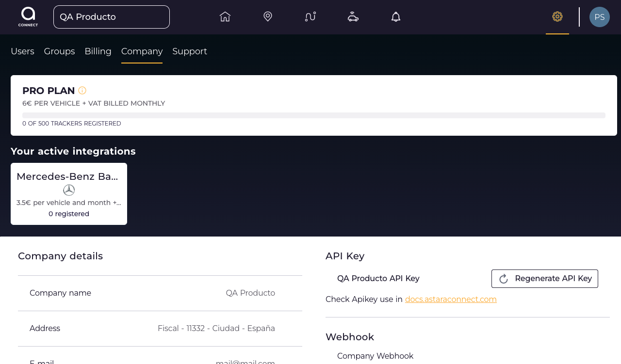Click the Company name row label
The image size is (621, 364).
point(60,293)
